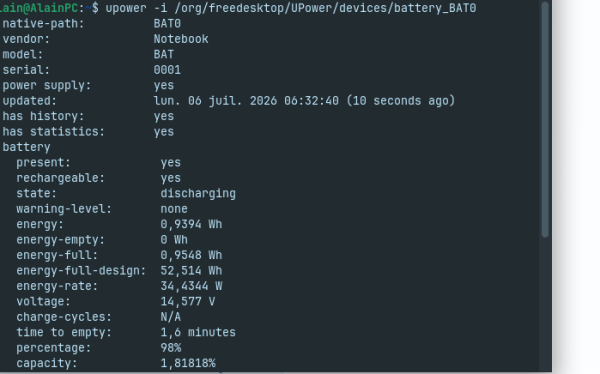The height and width of the screenshot is (374, 600).
Task: Click the 'Notebook' vendor value
Action: click(181, 39)
